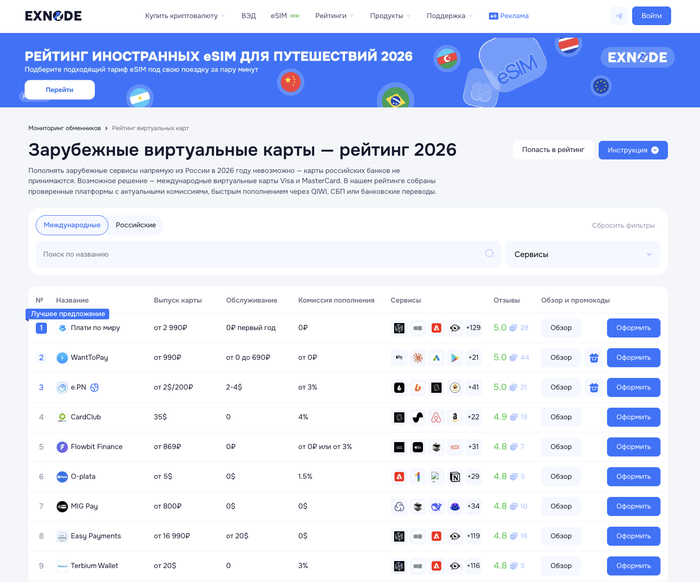The height and width of the screenshot is (582, 700).
Task: Click the globe badge next to e.PN
Action: (95, 387)
